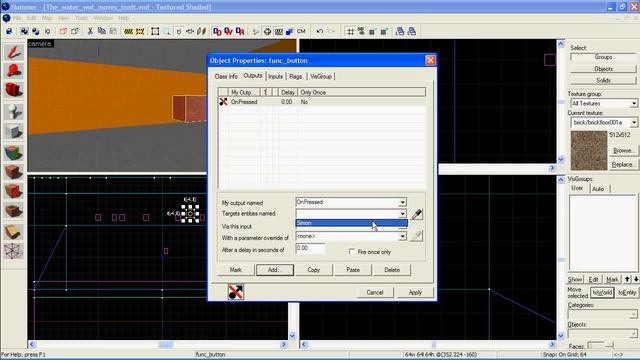Select the Camera tool icon
This screenshot has height=360, width=640.
click(x=13, y=90)
